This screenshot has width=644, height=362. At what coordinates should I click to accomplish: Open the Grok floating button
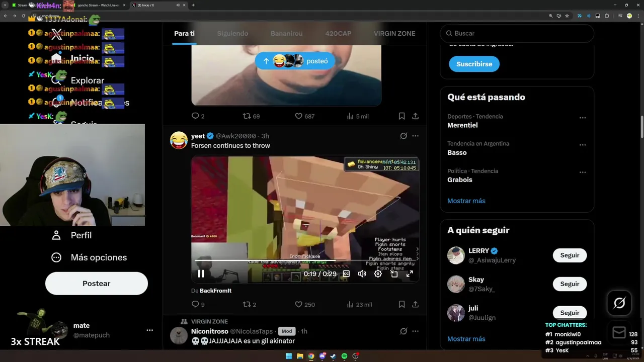(619, 303)
